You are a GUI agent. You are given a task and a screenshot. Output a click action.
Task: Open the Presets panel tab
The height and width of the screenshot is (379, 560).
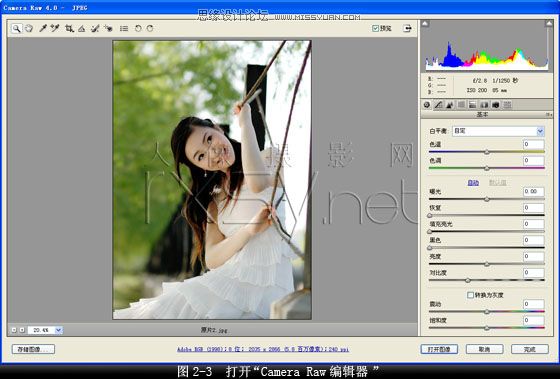[x=507, y=105]
